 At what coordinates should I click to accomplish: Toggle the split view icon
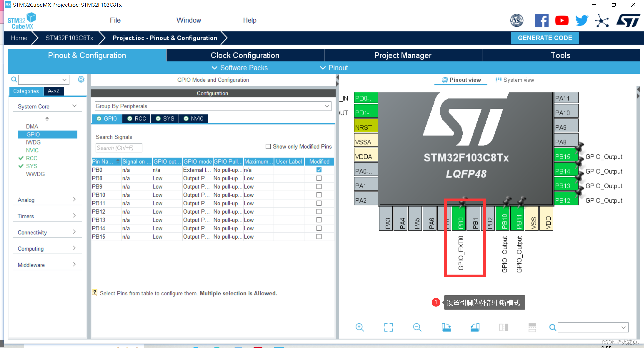pos(504,327)
